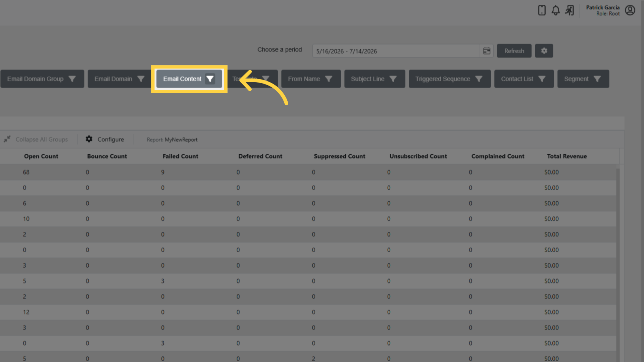Open the Contact List filter
This screenshot has width=644, height=362.
(524, 79)
